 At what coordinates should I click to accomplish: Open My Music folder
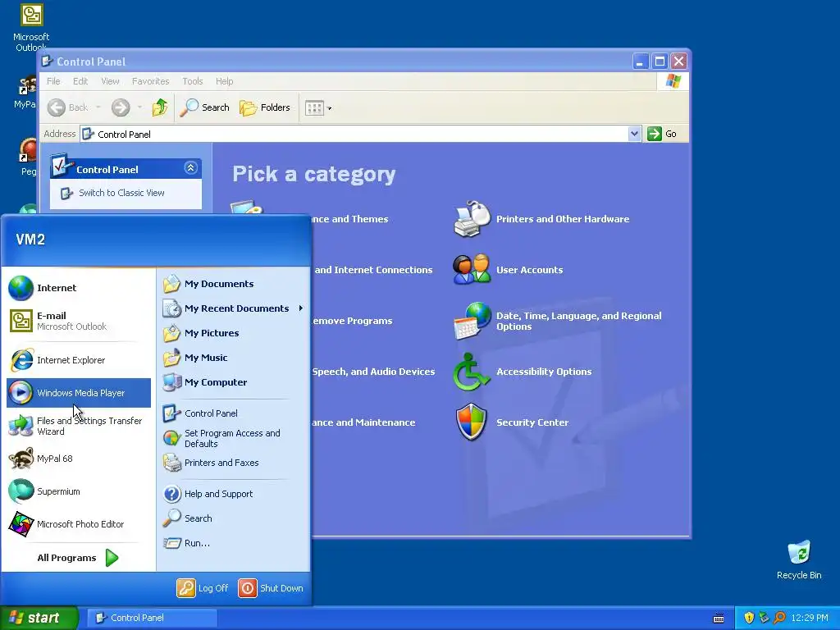pos(233,358)
